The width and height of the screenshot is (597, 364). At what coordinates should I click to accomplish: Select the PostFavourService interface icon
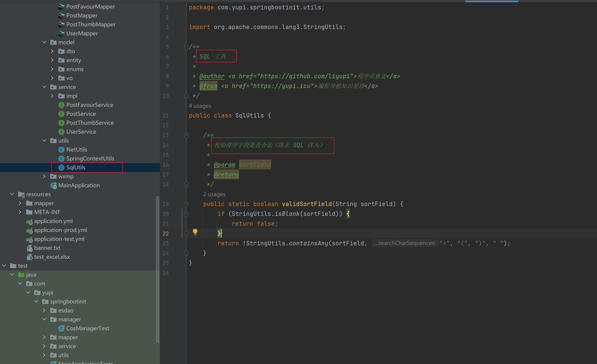coord(61,105)
